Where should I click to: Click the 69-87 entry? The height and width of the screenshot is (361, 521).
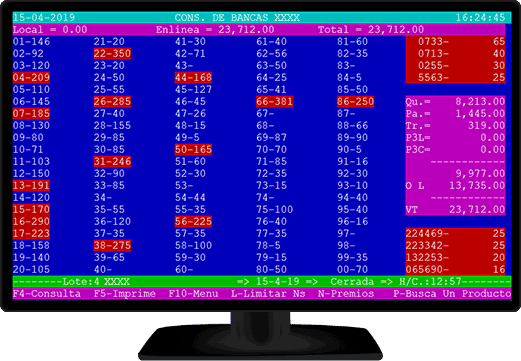[271, 138]
